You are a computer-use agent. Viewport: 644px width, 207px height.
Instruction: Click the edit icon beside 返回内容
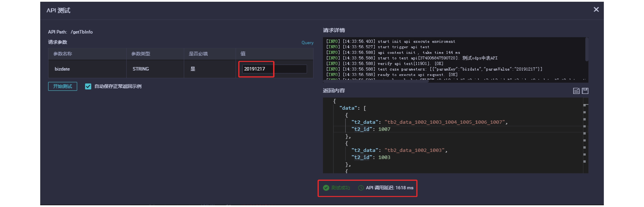point(576,91)
